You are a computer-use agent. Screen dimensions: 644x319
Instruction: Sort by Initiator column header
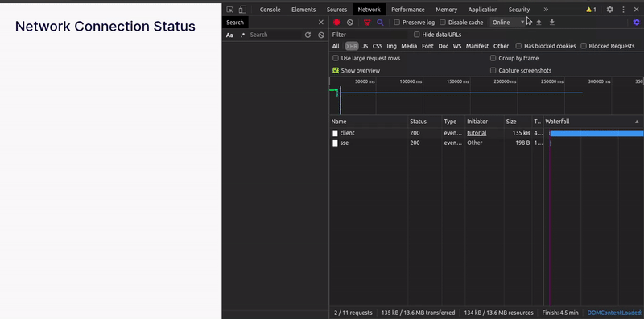(485, 122)
